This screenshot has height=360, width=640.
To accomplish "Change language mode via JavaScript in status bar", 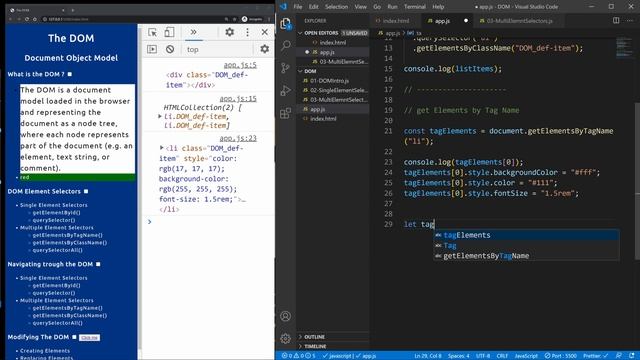I will 526,356.
